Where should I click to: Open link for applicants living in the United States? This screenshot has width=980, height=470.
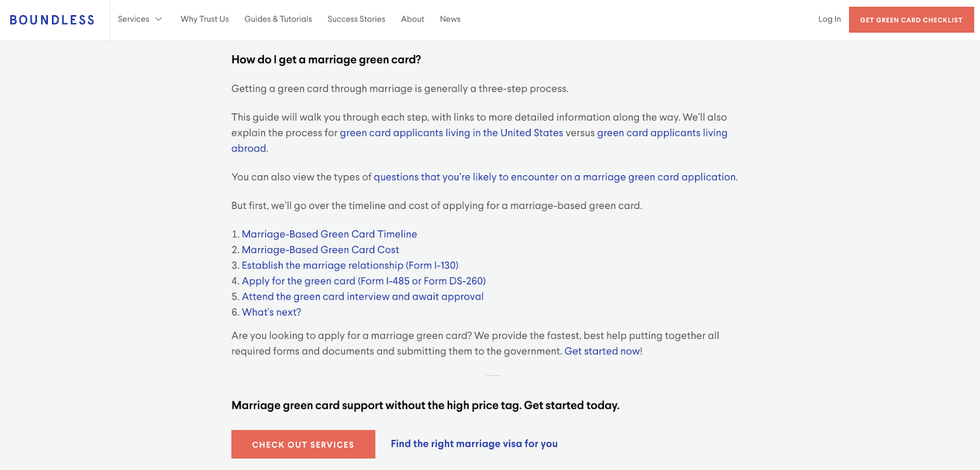pos(451,132)
